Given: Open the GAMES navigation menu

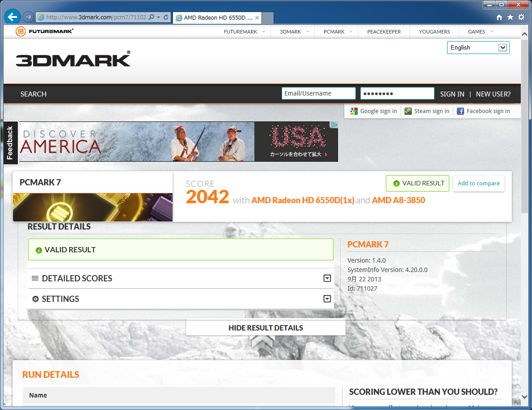Looking at the screenshot, I should [x=477, y=32].
